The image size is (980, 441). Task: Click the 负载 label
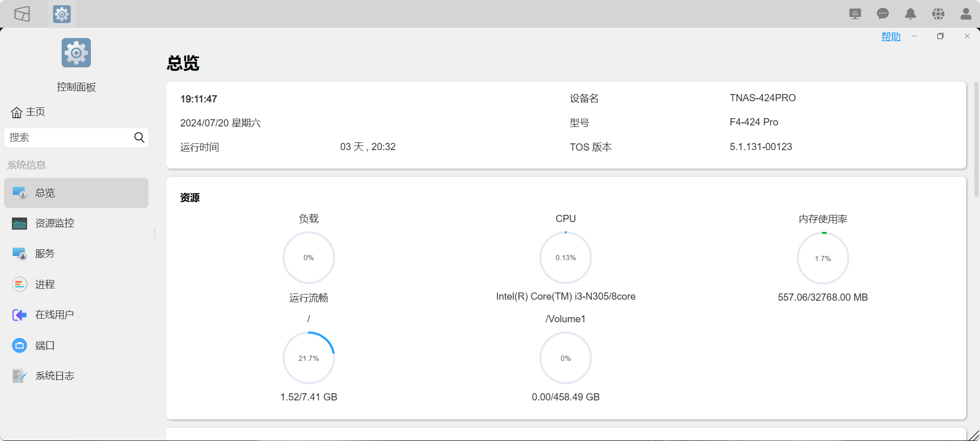(x=309, y=218)
